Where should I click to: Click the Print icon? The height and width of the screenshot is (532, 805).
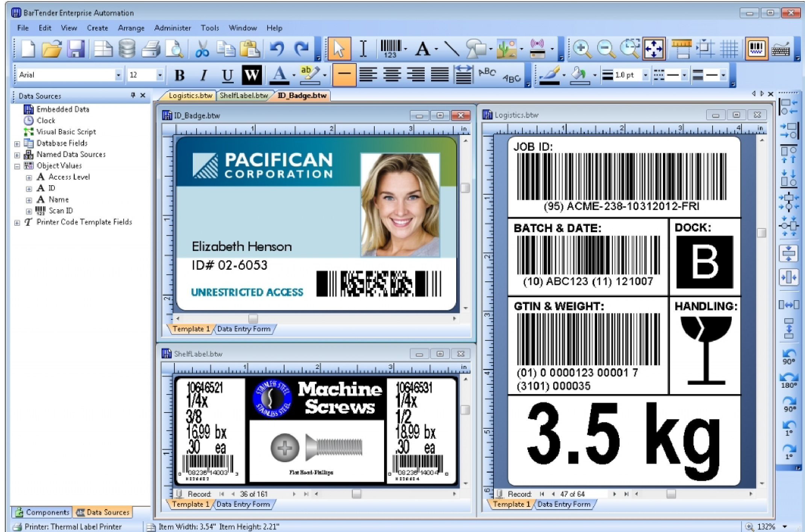click(151, 49)
